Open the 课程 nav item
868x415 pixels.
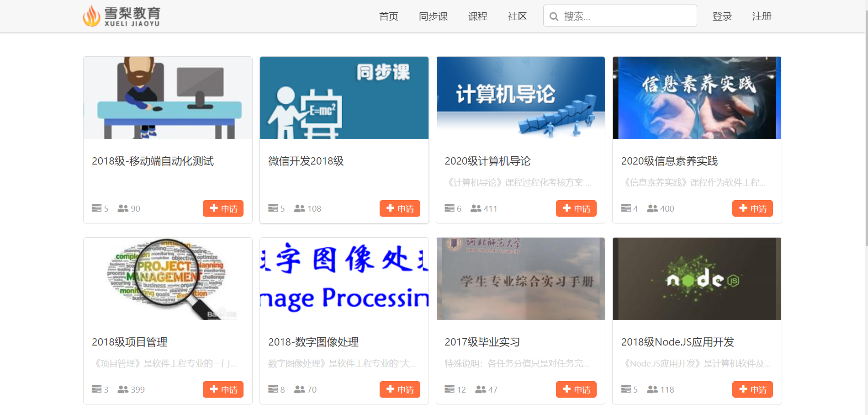click(478, 16)
